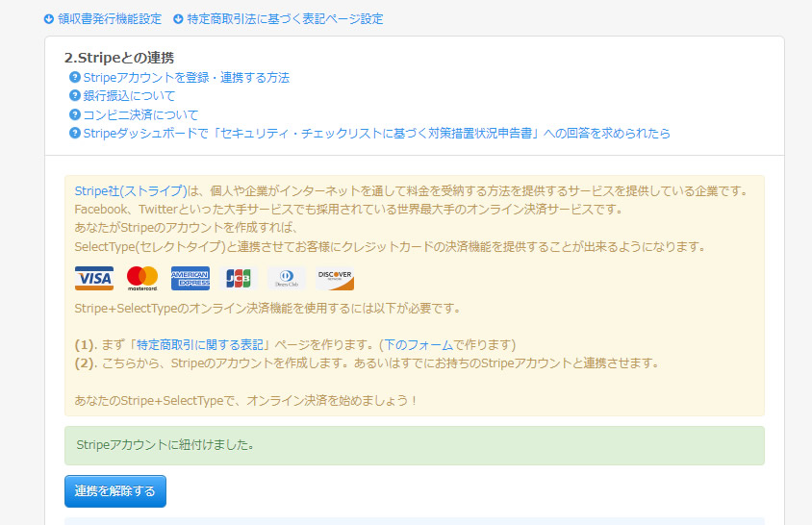The width and height of the screenshot is (812, 525).
Task: Click the Discover card logo
Action: pyautogui.click(x=335, y=278)
